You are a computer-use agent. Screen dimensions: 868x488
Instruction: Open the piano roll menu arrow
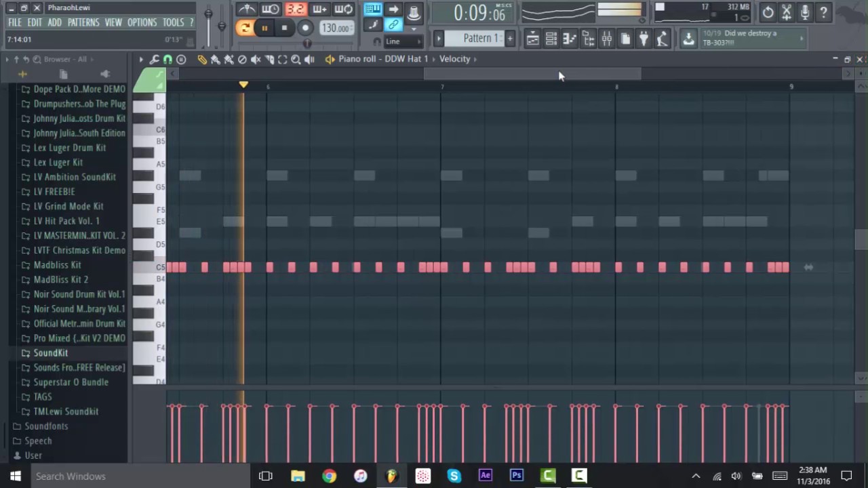point(141,60)
